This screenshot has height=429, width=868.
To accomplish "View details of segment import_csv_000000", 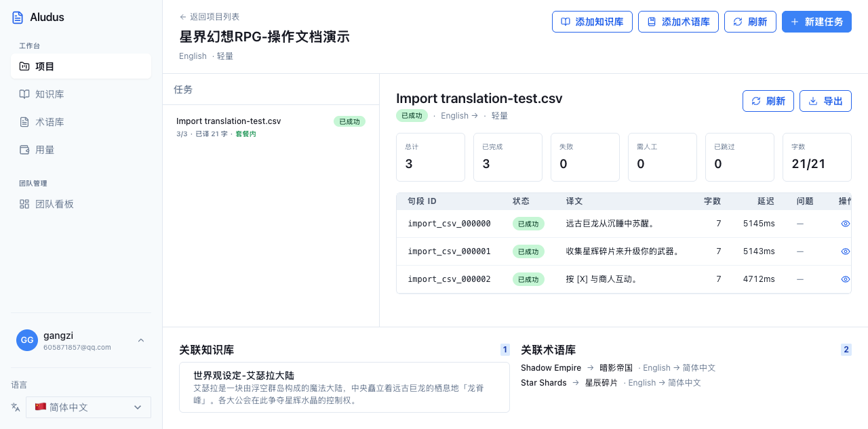I will point(846,224).
